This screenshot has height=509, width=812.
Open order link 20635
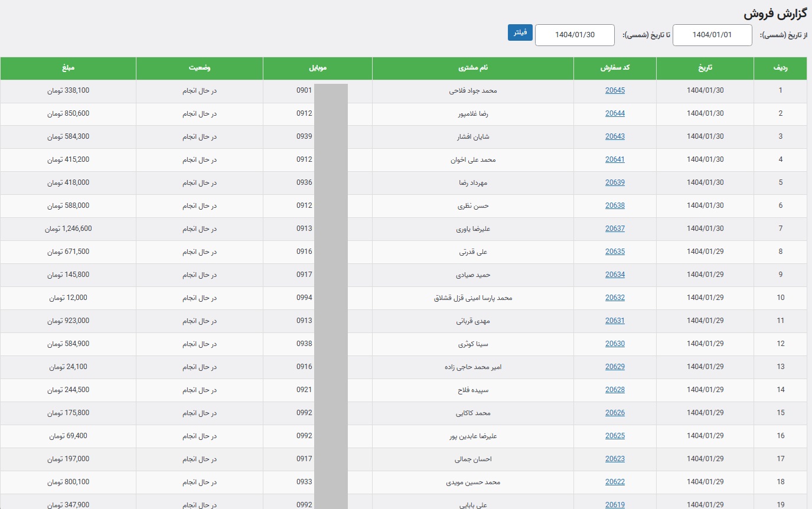[615, 252]
